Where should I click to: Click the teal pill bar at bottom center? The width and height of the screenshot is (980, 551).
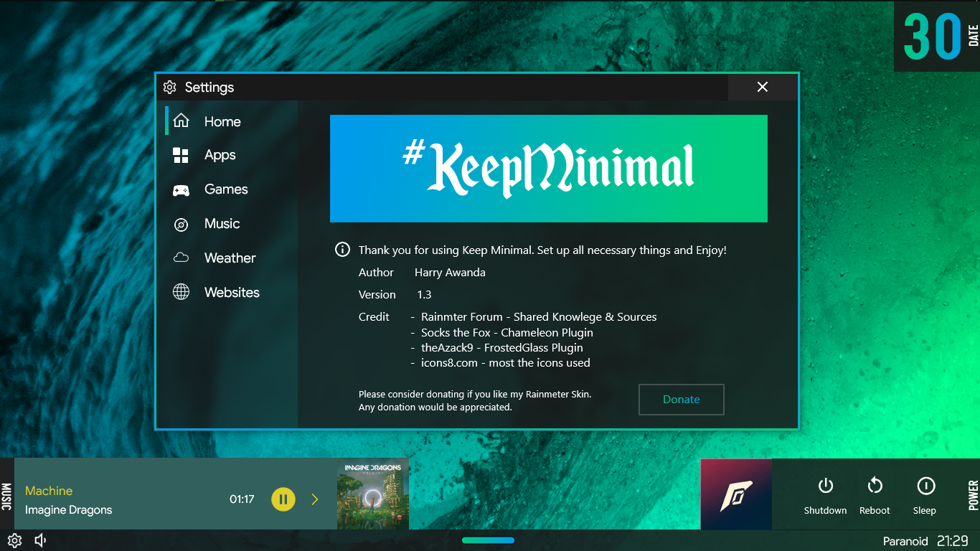coord(488,540)
